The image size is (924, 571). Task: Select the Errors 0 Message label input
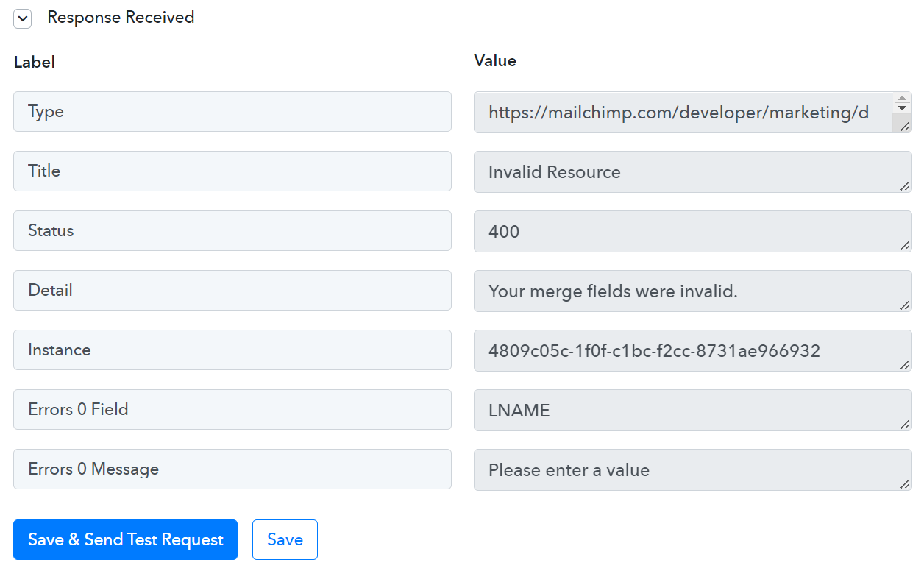coord(232,469)
